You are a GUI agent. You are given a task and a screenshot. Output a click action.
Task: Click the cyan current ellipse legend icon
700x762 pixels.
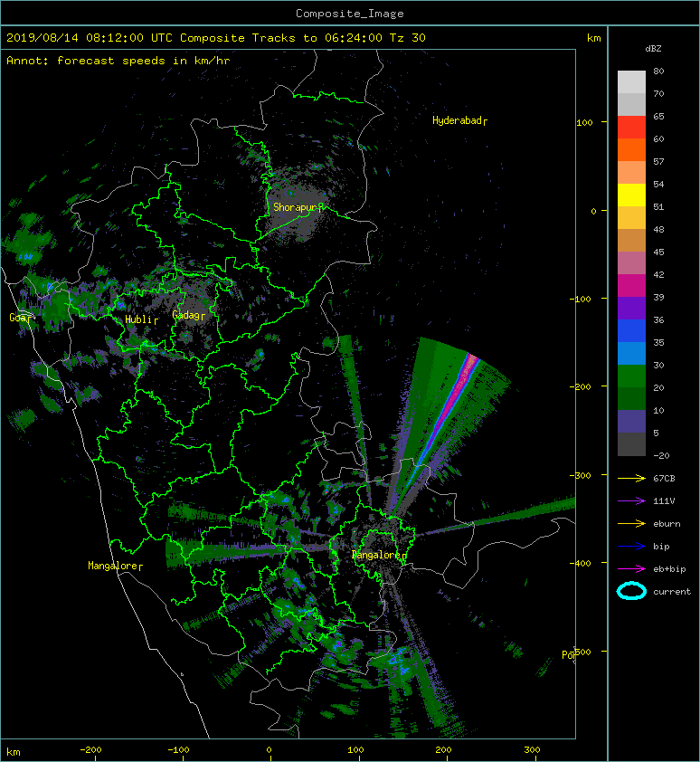click(x=631, y=592)
